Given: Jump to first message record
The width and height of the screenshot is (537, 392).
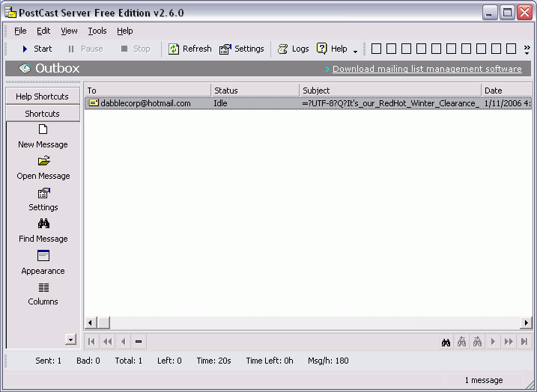Looking at the screenshot, I should [92, 341].
